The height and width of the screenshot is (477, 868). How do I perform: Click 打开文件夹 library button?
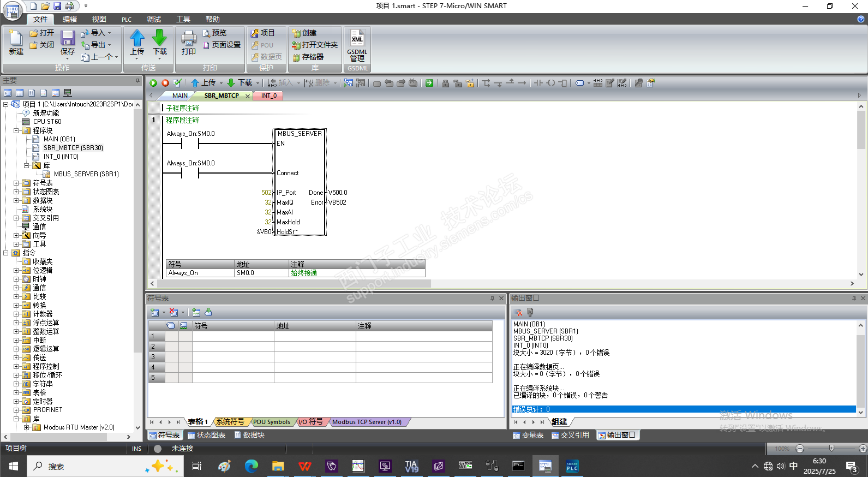pos(315,45)
